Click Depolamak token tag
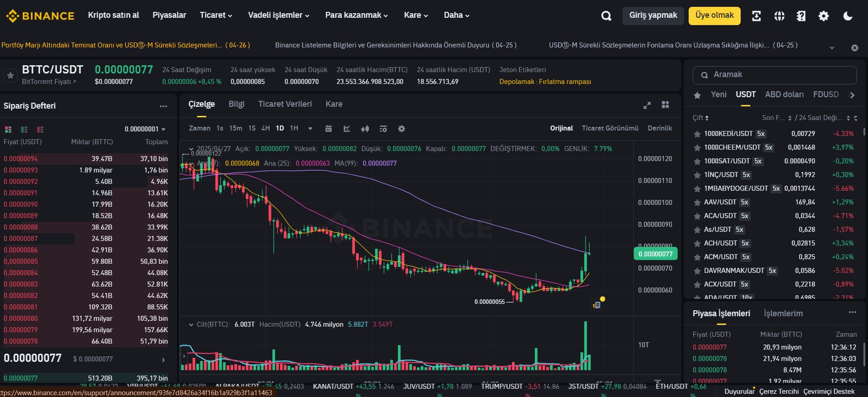Viewport: 868px width, 397px height. (x=517, y=82)
